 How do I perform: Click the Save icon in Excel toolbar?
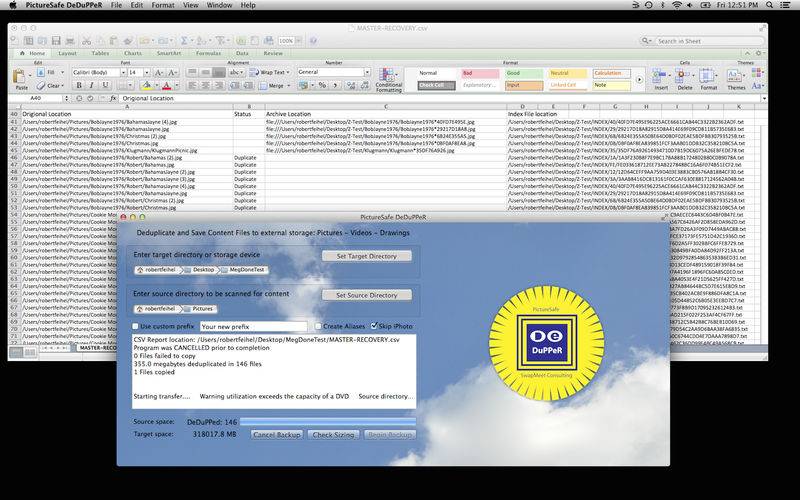pos(56,41)
